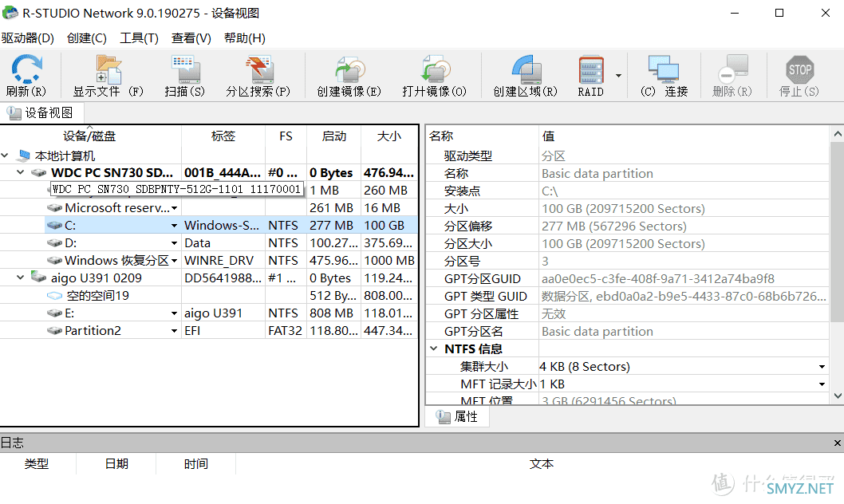Screen dimensions: 844x504
Task: Open the cluster size (集群大小) dropdown
Action: (822, 367)
